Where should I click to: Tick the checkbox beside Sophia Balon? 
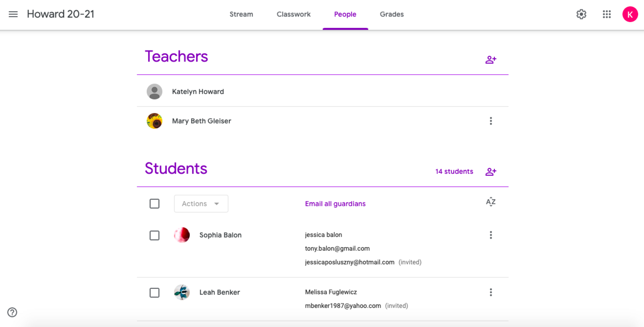tap(154, 235)
